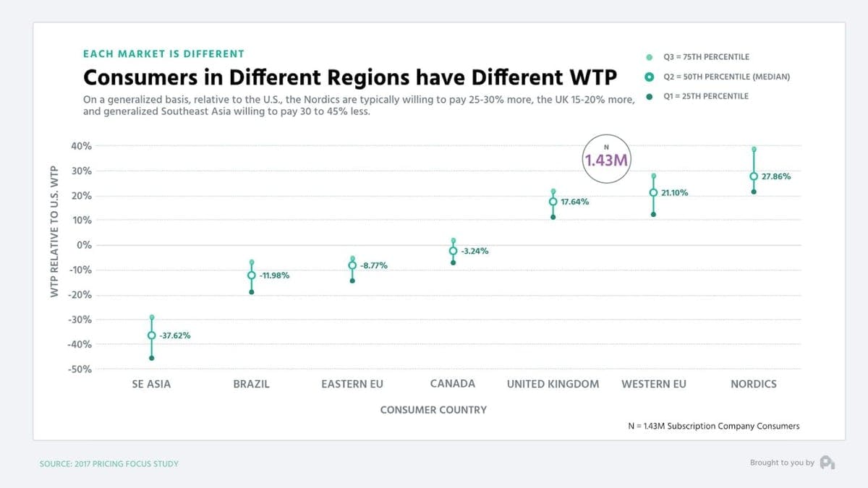Click the Brought to you by text
The height and width of the screenshot is (488, 868).
(782, 463)
